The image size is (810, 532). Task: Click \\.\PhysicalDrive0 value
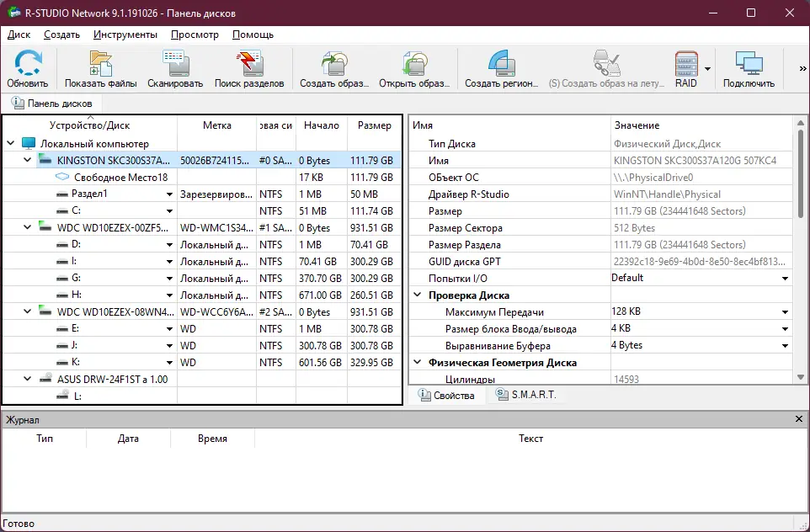pyautogui.click(x=653, y=177)
